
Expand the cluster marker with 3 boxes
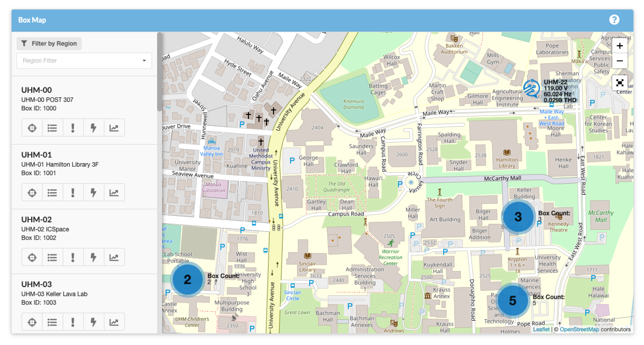[x=518, y=217]
